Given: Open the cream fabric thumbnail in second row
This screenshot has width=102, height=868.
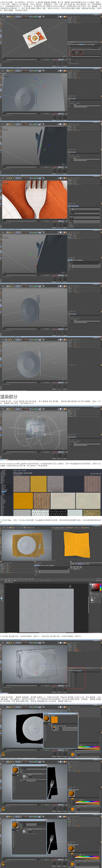Looking at the screenshot, I should (63, 501).
